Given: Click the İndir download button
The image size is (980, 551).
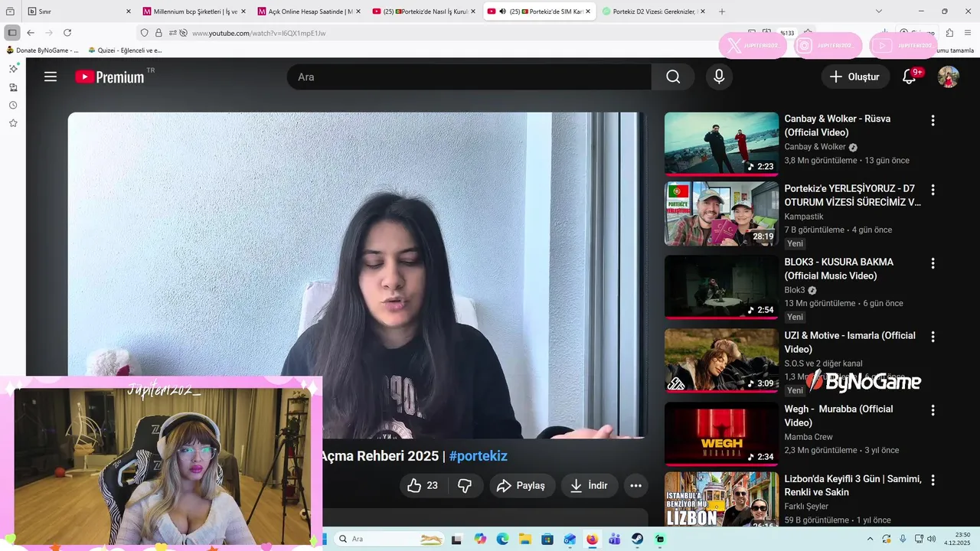Looking at the screenshot, I should pyautogui.click(x=589, y=485).
